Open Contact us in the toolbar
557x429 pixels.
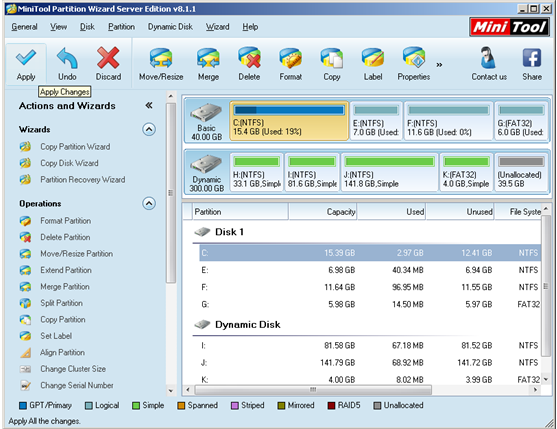489,64
